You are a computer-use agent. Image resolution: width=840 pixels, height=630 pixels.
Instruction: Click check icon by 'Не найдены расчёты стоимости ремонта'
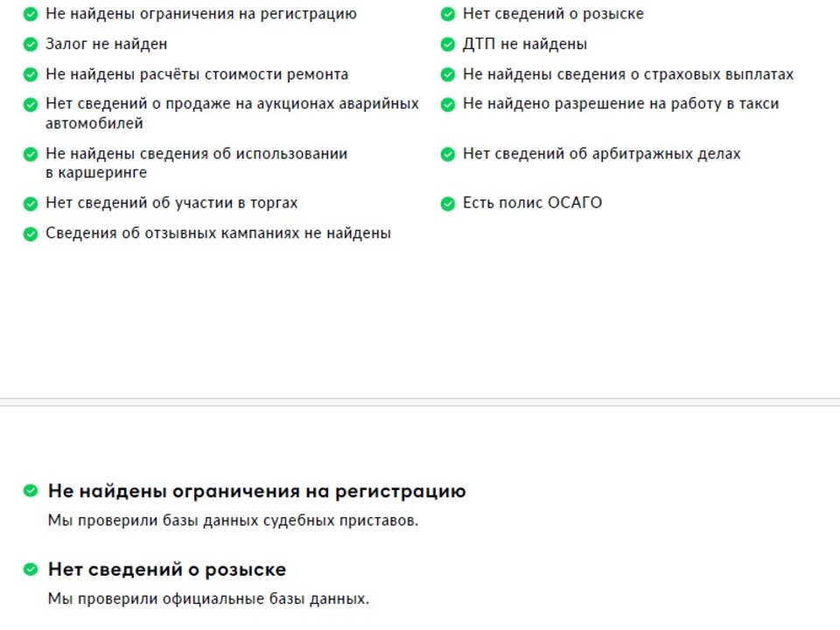pos(31,74)
